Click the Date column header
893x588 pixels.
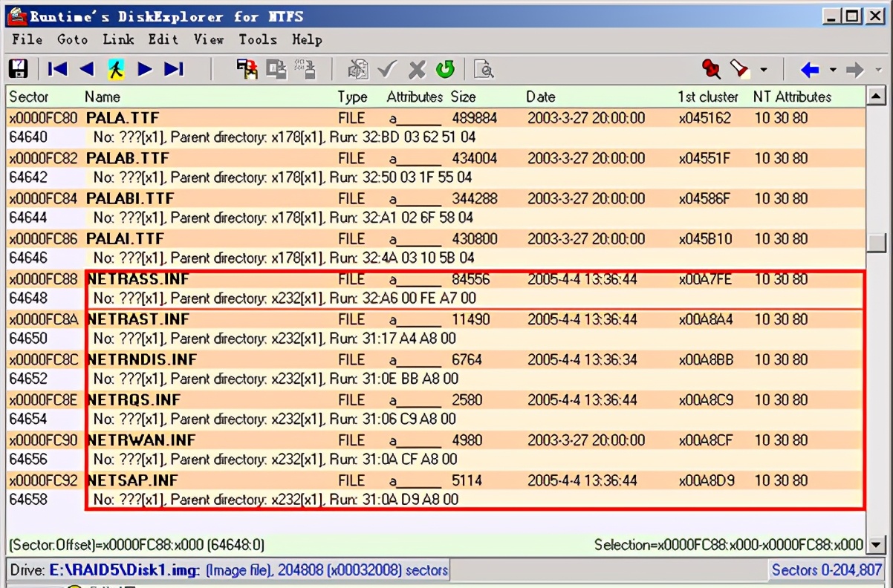coord(541,97)
